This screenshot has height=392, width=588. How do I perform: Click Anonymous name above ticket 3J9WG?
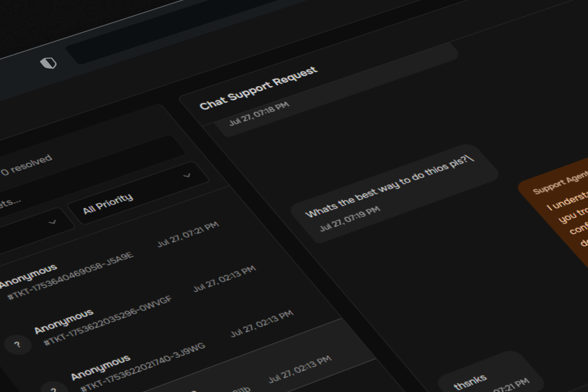click(101, 367)
